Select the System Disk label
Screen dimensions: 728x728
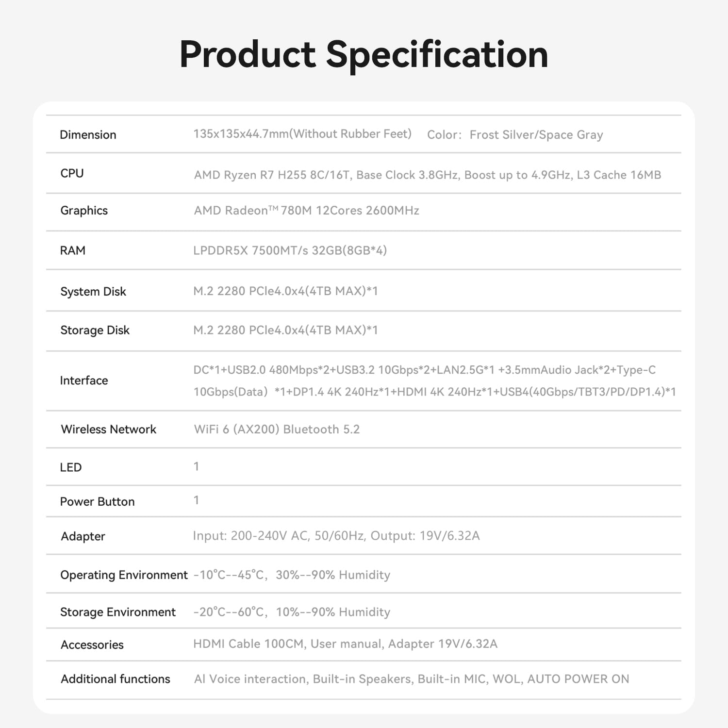(93, 292)
